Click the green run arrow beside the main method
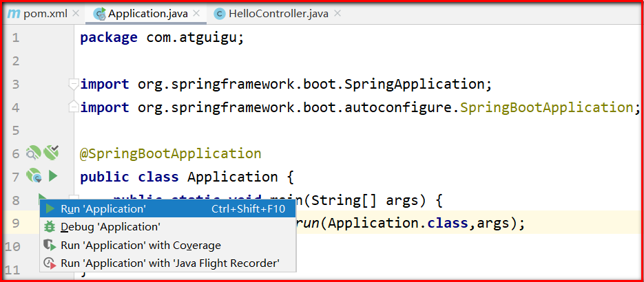Image resolution: width=644 pixels, height=282 pixels. (x=42, y=197)
